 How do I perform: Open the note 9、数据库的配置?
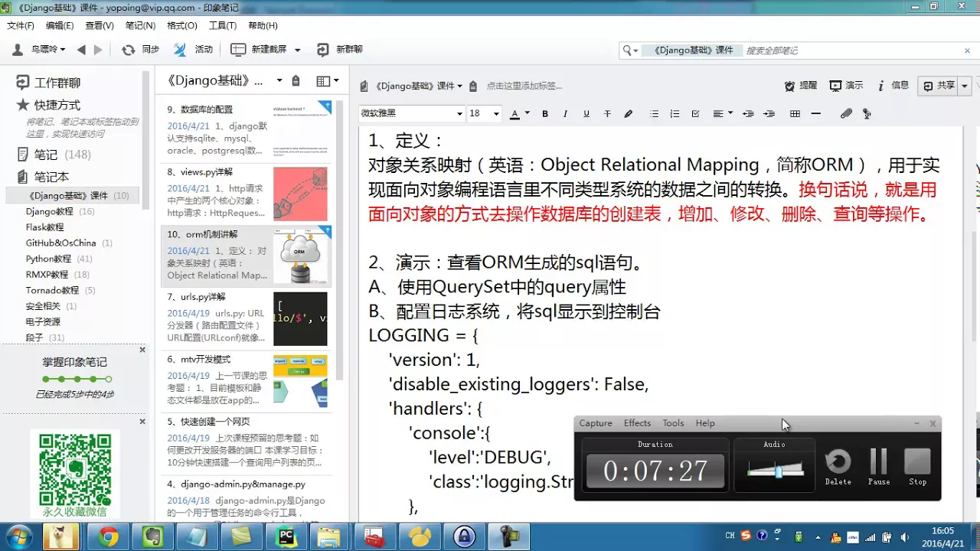[x=246, y=131]
